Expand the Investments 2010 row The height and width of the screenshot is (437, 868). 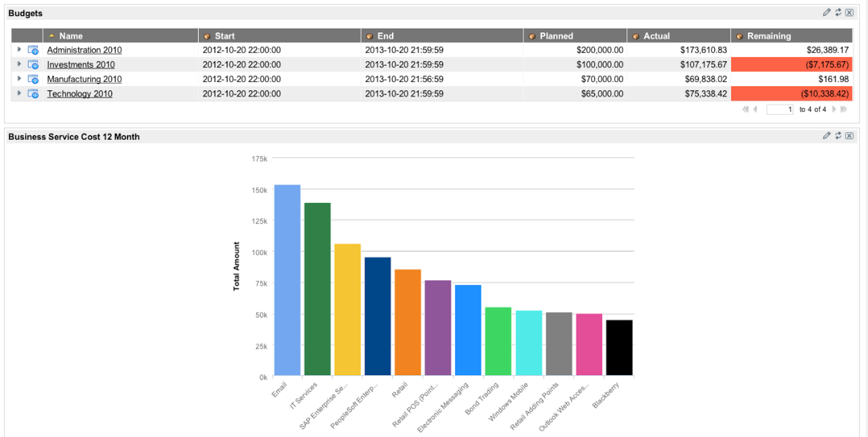(19, 64)
